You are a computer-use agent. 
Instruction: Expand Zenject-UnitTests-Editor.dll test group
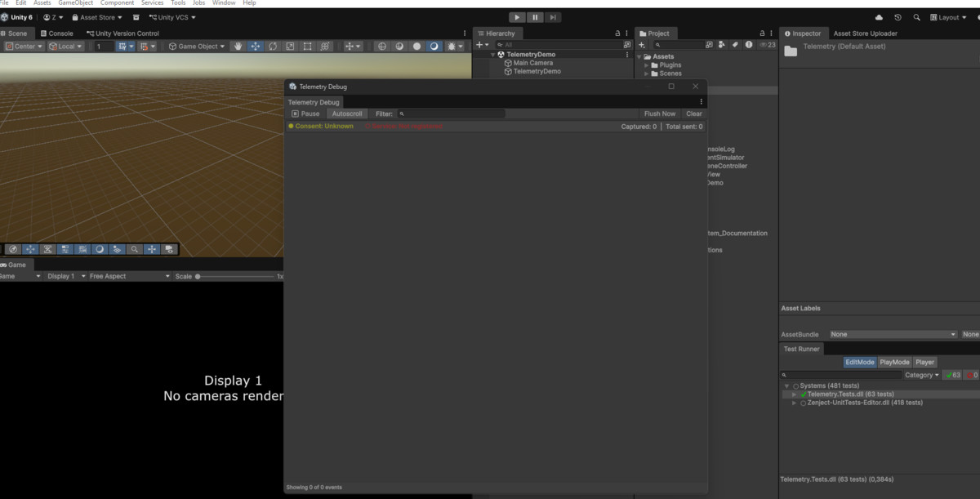tap(795, 403)
